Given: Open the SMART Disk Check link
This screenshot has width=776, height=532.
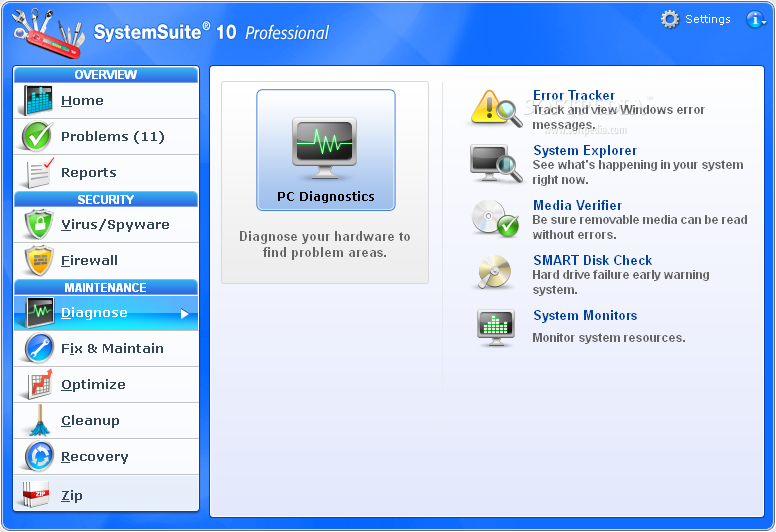Looking at the screenshot, I should (x=592, y=260).
